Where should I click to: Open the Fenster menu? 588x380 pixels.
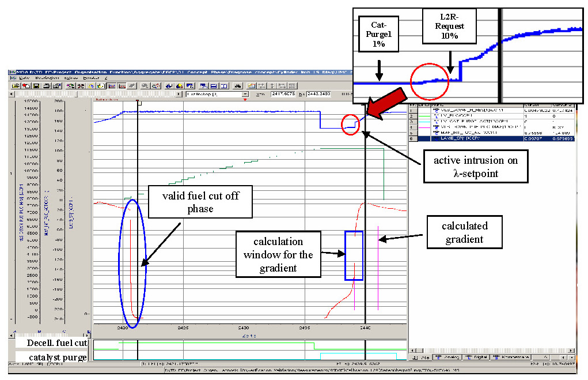(90, 77)
